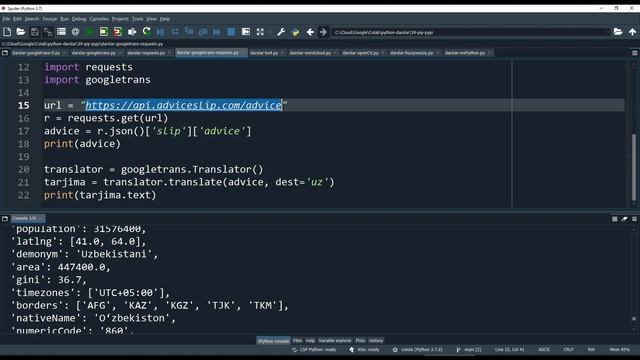640x360 pixels.
Task: Open the View menu
Action: 151,19
